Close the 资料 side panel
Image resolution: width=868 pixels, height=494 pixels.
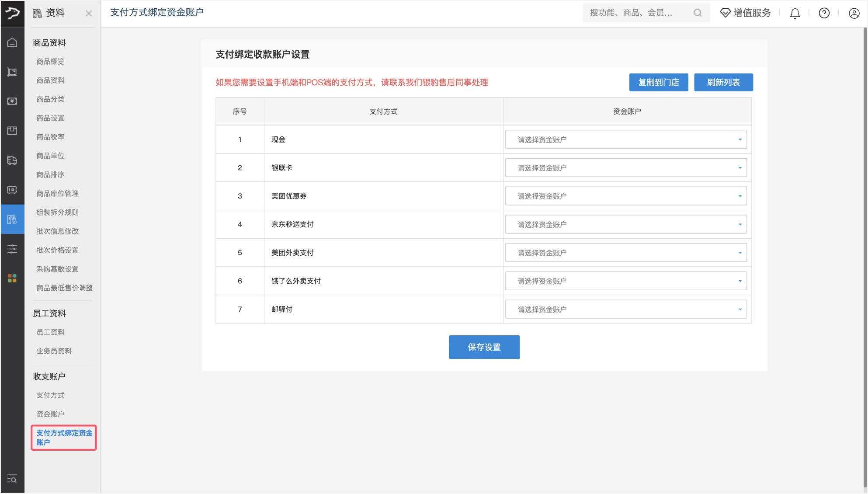point(89,13)
